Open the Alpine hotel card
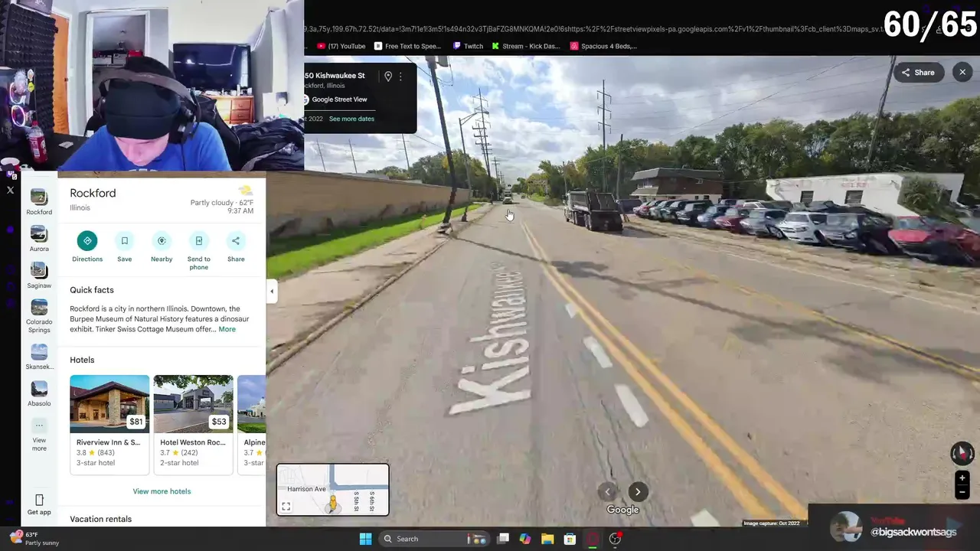 click(252, 424)
